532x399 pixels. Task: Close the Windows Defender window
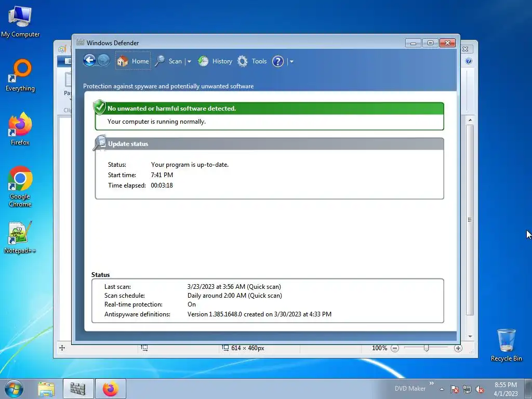click(x=447, y=43)
